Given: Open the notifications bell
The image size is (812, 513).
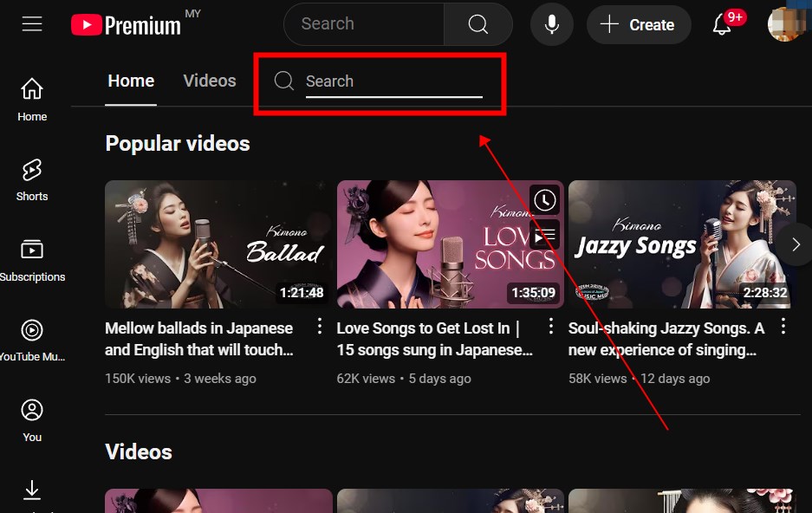Looking at the screenshot, I should point(722,24).
